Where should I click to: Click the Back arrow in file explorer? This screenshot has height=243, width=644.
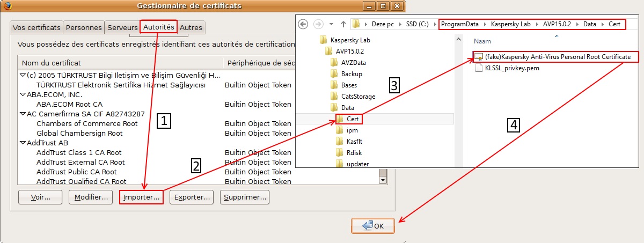click(303, 24)
